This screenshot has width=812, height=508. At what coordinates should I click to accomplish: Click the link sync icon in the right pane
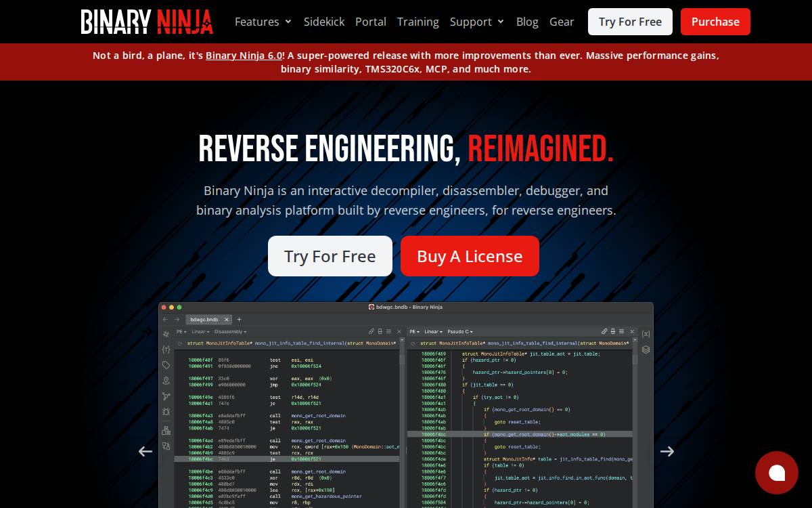coord(604,332)
